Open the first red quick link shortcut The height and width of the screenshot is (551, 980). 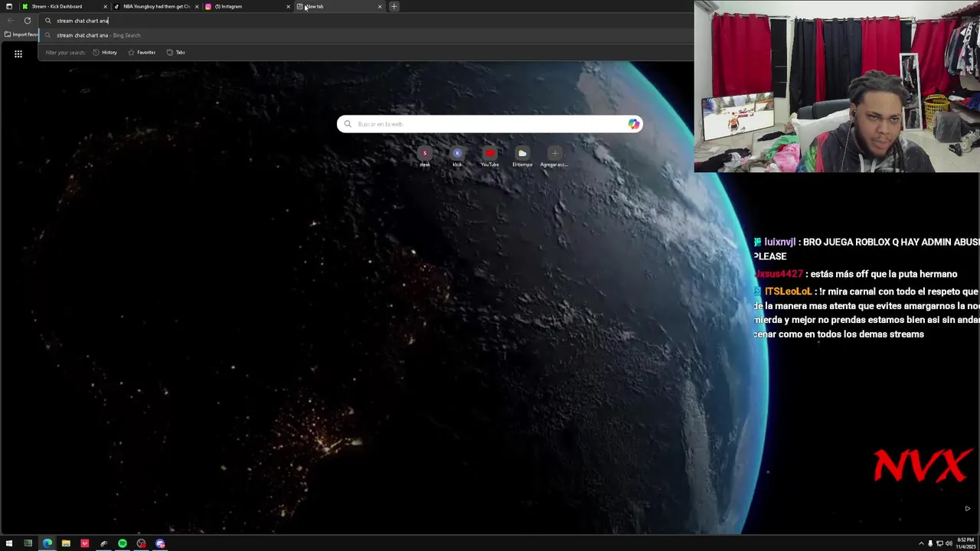click(425, 156)
